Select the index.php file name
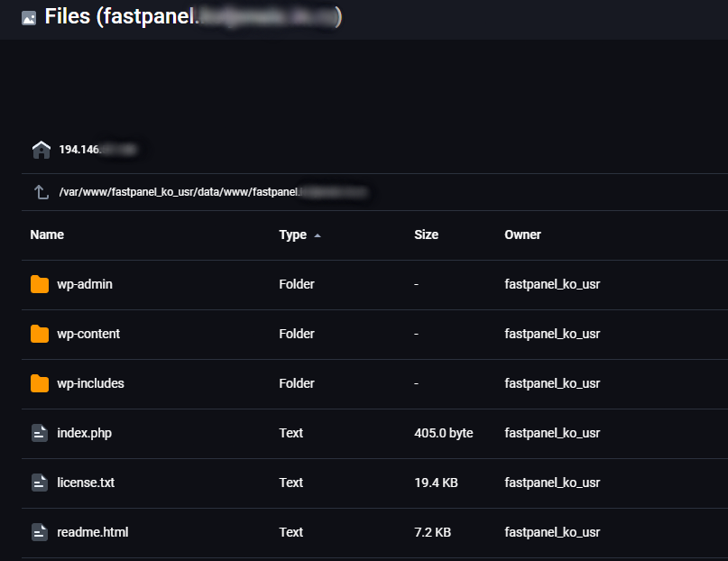 pyautogui.click(x=84, y=433)
